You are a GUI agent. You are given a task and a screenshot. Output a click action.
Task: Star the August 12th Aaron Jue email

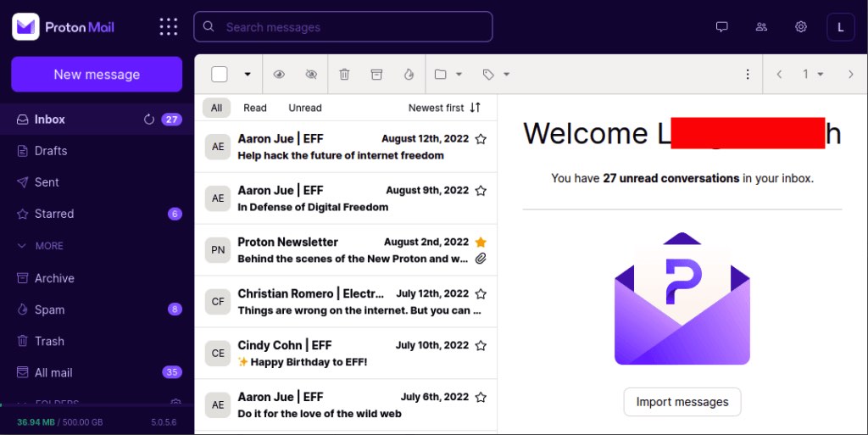[481, 139]
